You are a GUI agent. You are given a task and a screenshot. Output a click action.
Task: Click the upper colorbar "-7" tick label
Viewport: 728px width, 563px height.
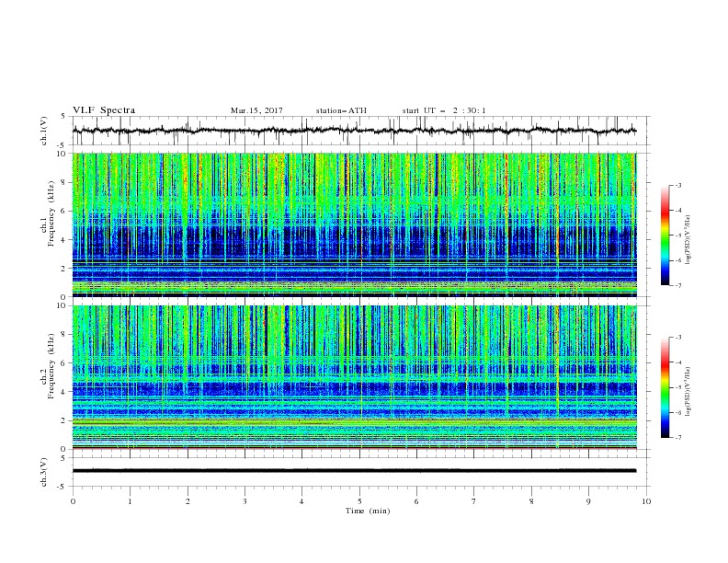tap(677, 286)
